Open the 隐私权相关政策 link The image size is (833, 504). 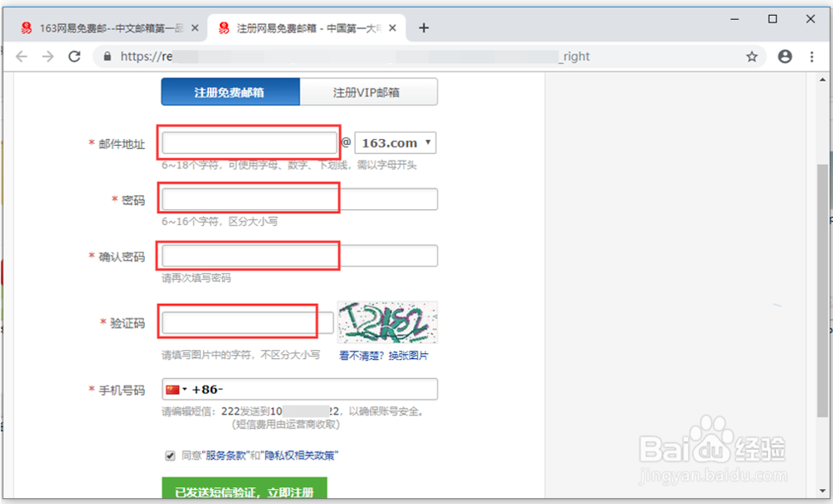[299, 455]
